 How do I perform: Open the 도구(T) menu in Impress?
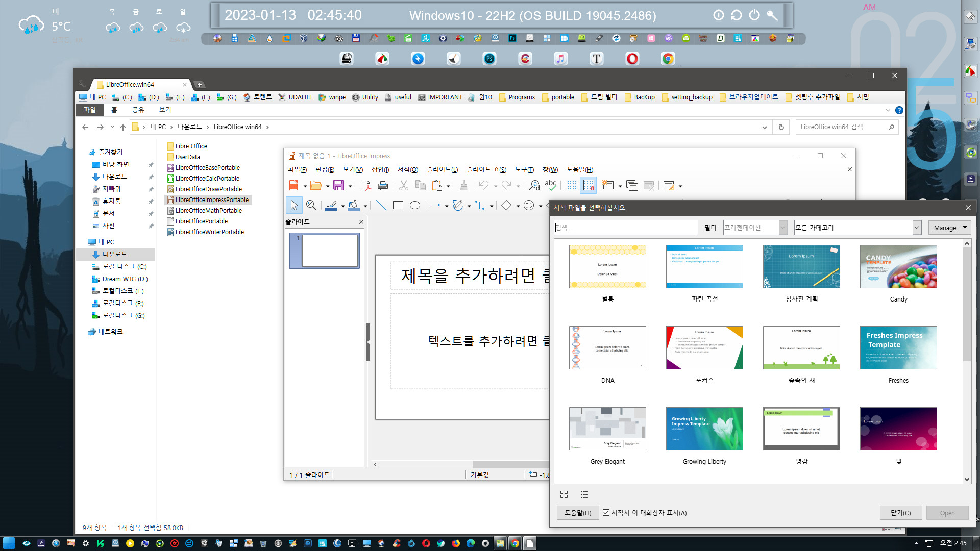tap(524, 170)
